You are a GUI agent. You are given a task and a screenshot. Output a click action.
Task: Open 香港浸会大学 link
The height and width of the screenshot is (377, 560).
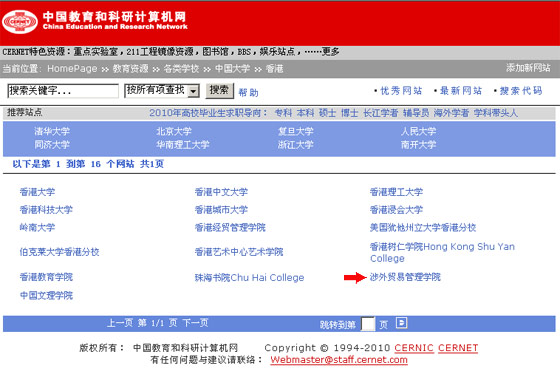click(x=396, y=210)
